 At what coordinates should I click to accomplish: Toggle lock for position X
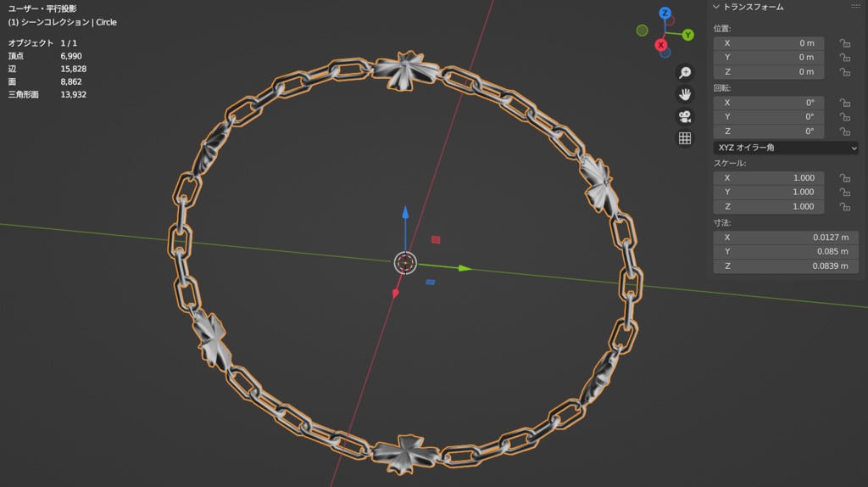coord(845,43)
